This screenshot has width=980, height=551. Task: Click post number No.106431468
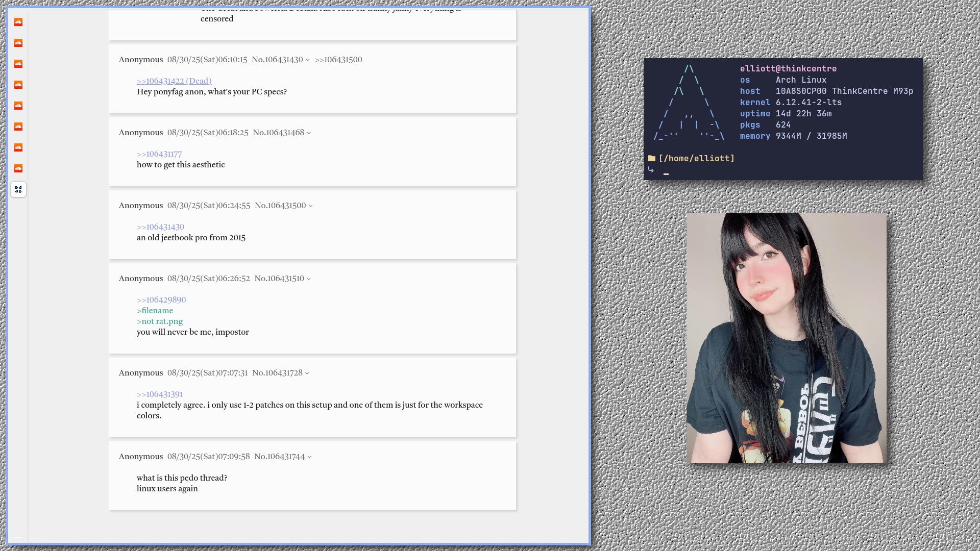279,133
